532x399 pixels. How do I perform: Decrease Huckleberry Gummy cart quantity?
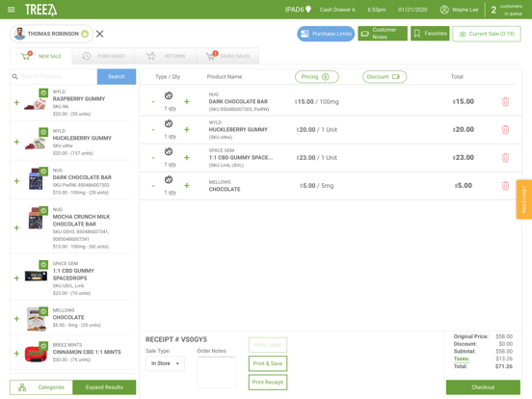153,129
